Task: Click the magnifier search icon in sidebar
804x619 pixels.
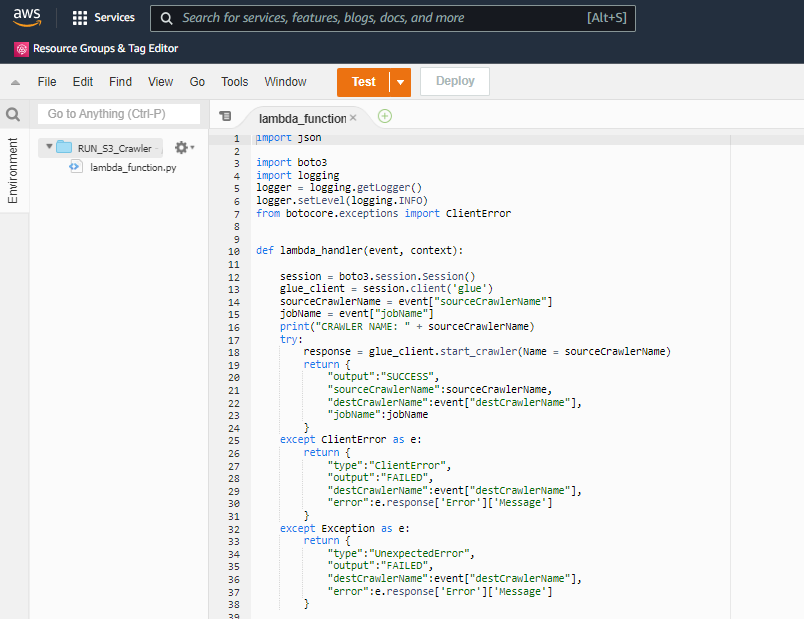Action: coord(13,114)
